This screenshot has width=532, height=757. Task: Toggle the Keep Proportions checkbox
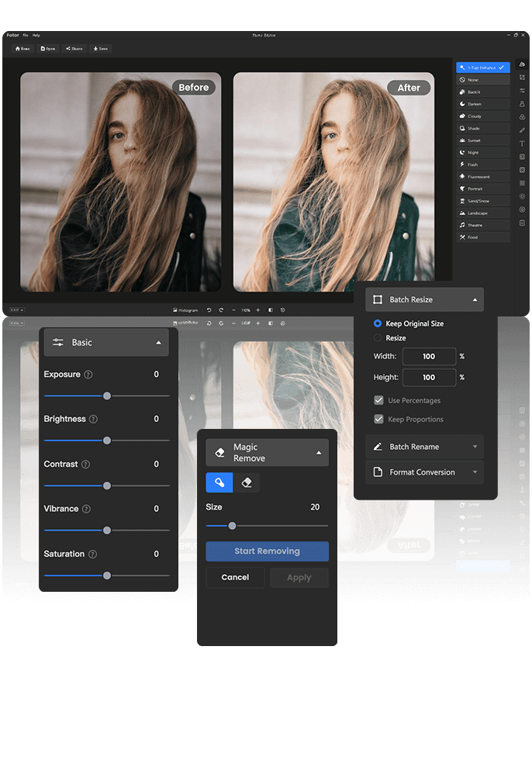point(378,419)
